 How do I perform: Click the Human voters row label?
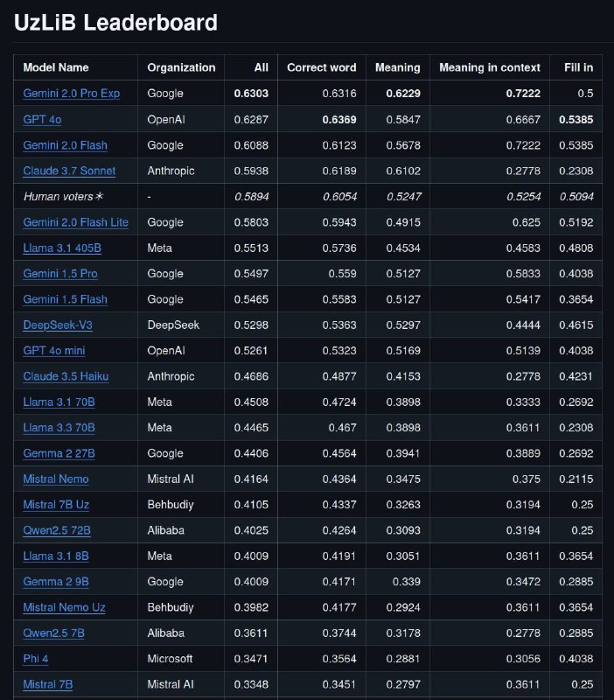point(63,196)
